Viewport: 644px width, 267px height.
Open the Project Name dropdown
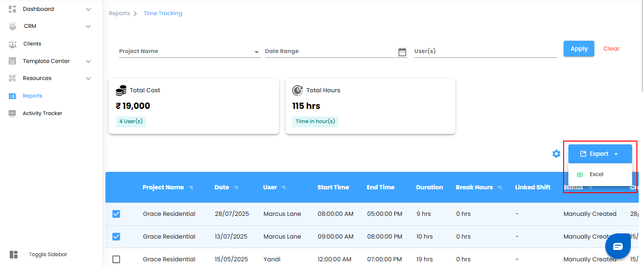pos(256,52)
